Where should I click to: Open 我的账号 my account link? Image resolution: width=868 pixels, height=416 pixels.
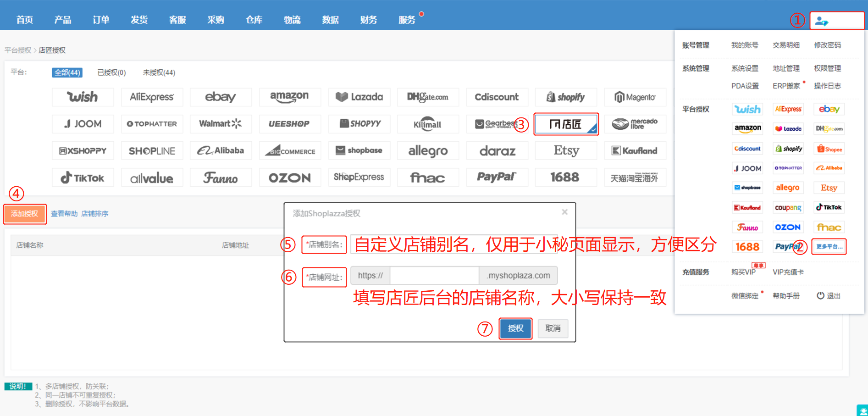pyautogui.click(x=745, y=45)
